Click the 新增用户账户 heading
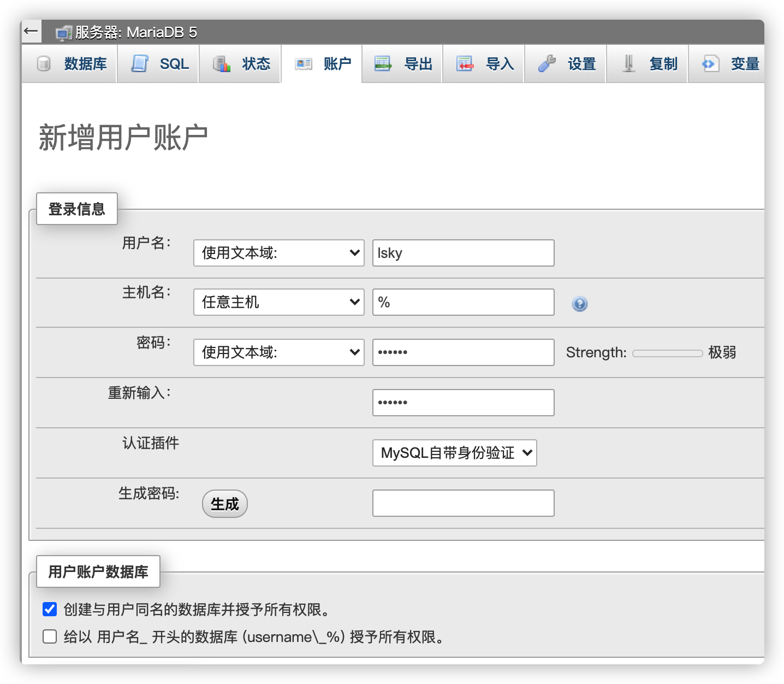The image size is (784, 684). pyautogui.click(x=123, y=137)
